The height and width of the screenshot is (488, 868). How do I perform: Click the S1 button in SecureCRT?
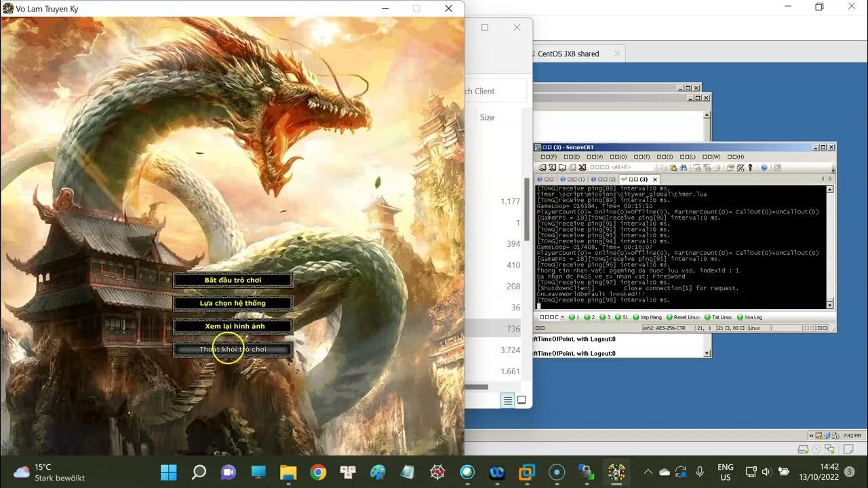pyautogui.click(x=621, y=317)
